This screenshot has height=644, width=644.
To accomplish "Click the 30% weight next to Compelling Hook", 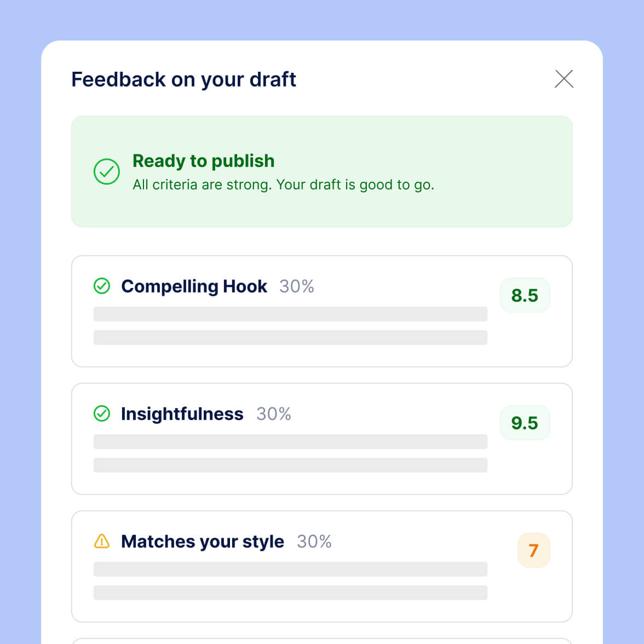I will pos(297,286).
